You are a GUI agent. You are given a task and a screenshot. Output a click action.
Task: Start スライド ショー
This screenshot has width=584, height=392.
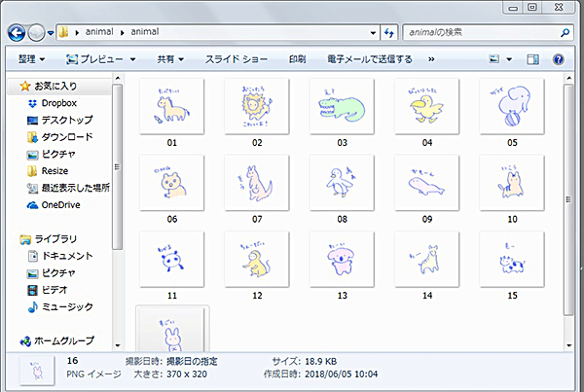point(237,59)
